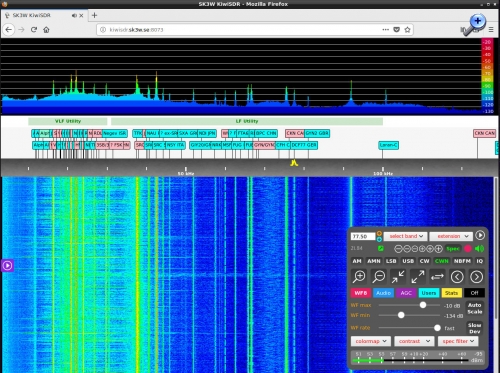Switch to the Audio tab

pos(383,293)
